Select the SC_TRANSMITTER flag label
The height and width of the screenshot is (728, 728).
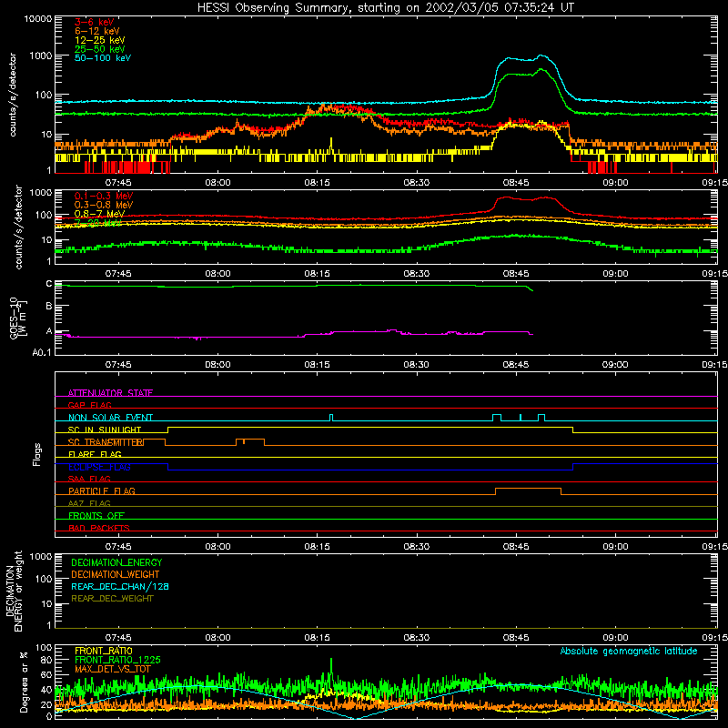106,442
